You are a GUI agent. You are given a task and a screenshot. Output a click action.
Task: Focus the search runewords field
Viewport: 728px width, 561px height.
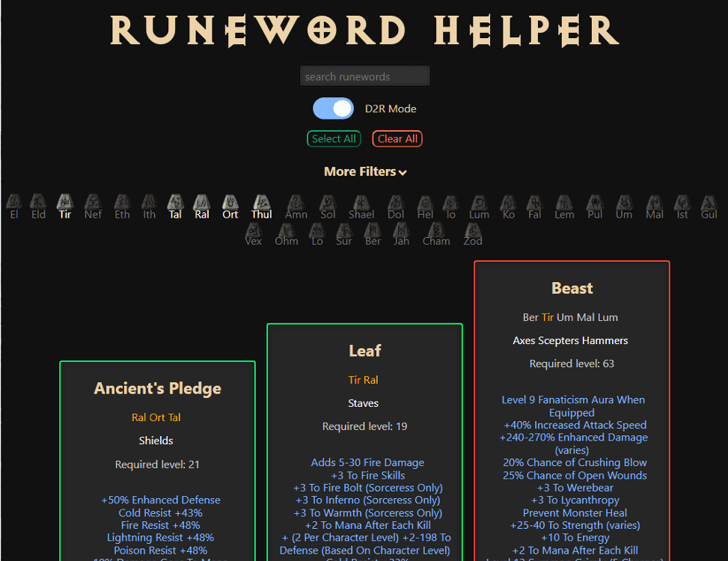tap(364, 76)
